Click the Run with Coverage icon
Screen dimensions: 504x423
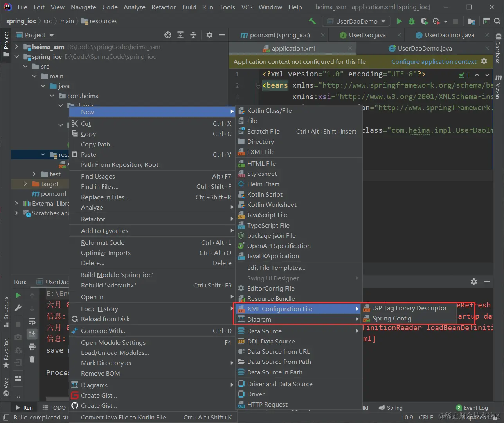click(x=424, y=21)
